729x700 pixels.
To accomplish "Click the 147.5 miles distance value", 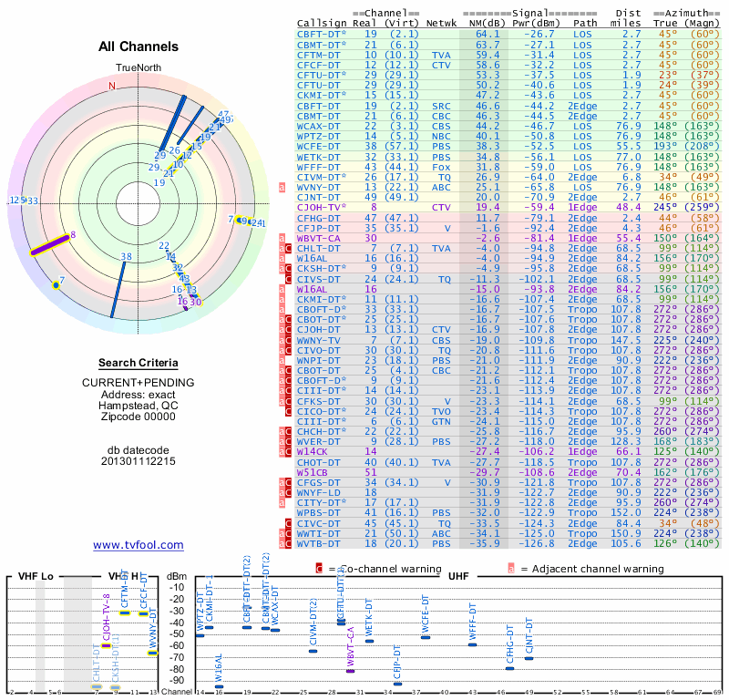I will tap(626, 340).
